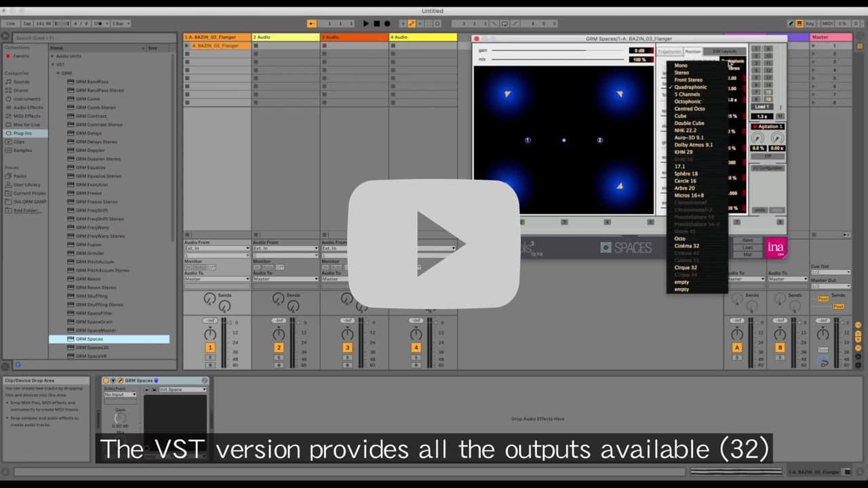Open the Sidechain No Input dropdown
Viewport: 868px width, 488px height.
120,394
